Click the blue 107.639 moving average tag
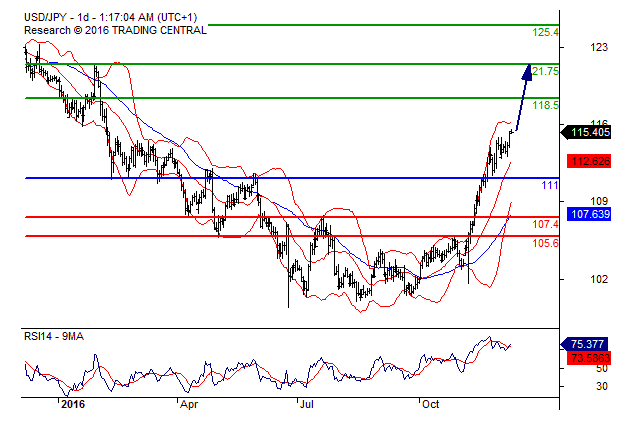This screenshot has width=630, height=426. (589, 213)
